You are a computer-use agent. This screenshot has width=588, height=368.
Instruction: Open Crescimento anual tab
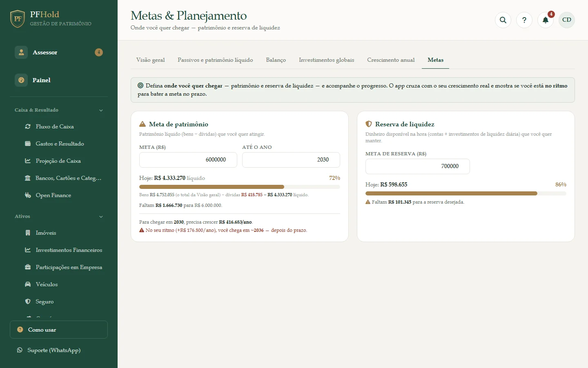click(x=391, y=60)
